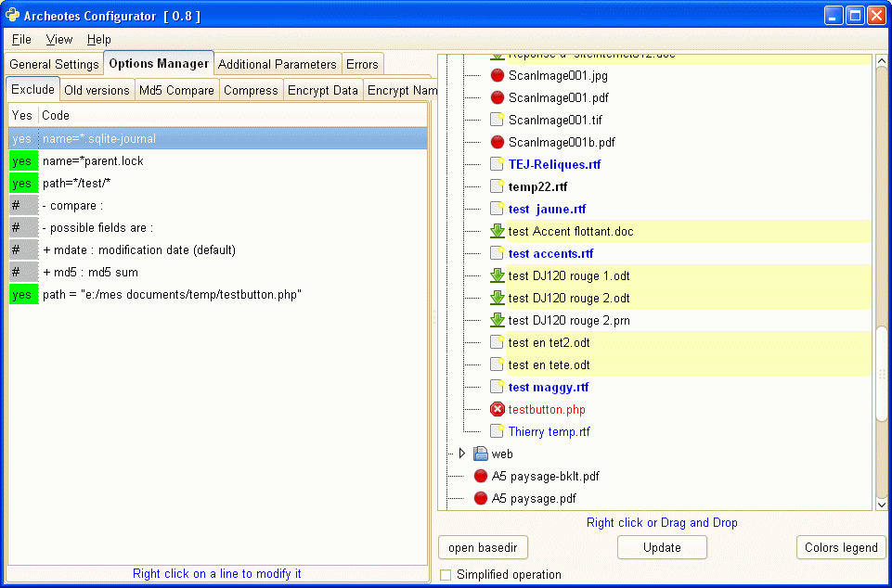
Task: Expand the web folder tree node
Action: tap(462, 454)
